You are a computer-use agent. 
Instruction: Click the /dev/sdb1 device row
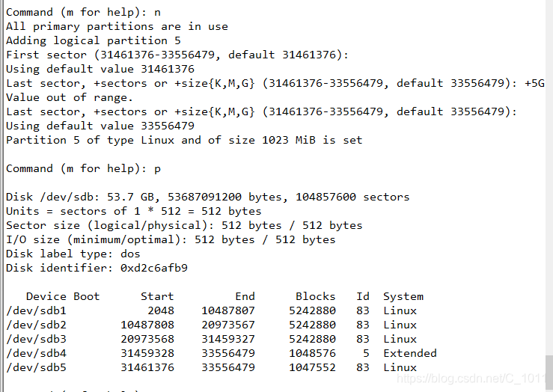pyautogui.click(x=211, y=310)
